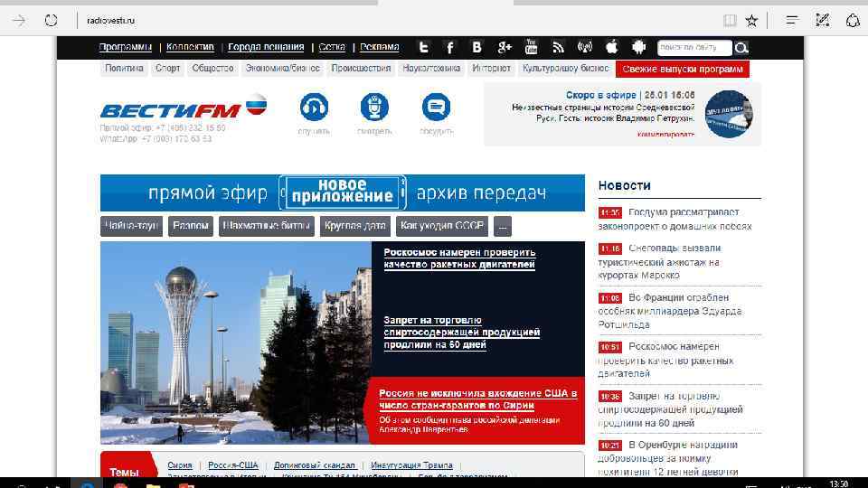Open the web note pencil icon
The height and width of the screenshot is (488, 868).
pyautogui.click(x=823, y=21)
